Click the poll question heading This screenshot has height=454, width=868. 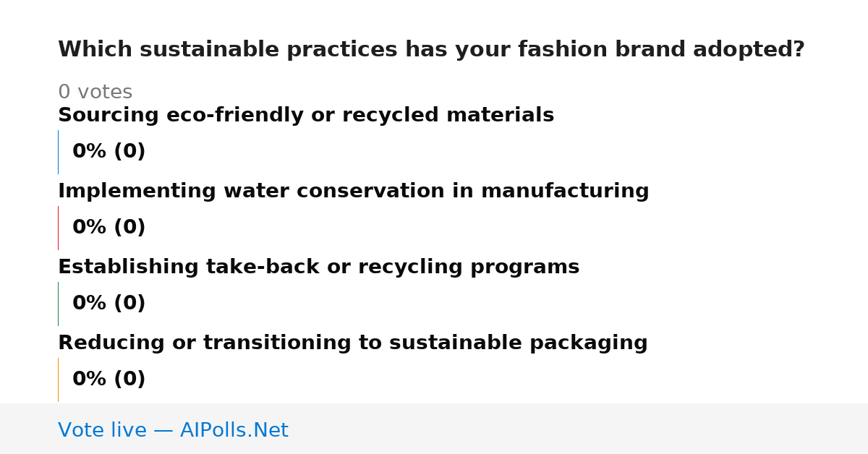(431, 50)
